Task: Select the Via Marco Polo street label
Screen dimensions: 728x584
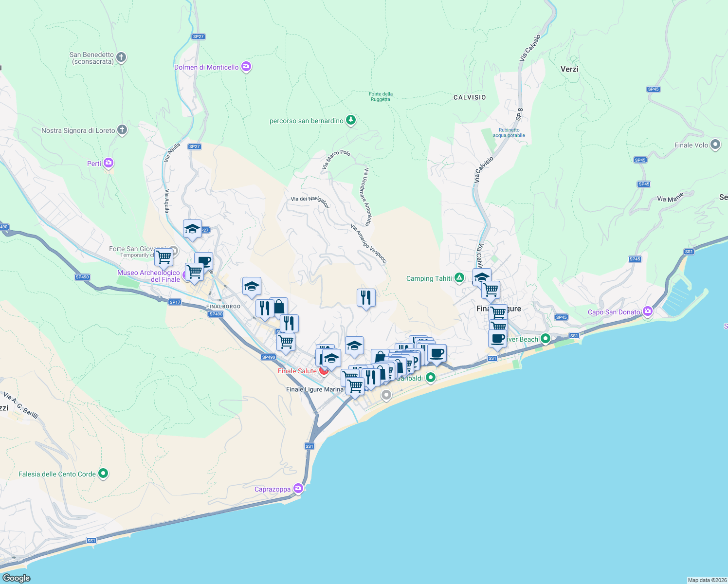Action: coord(336,159)
